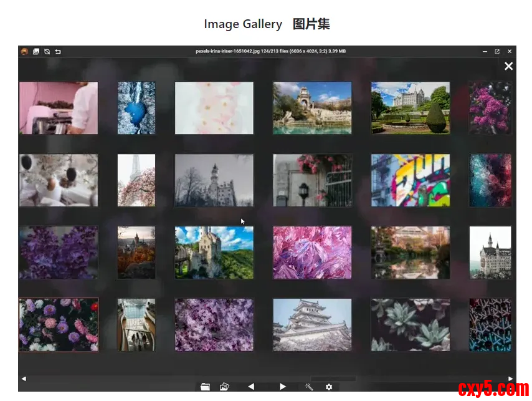Viewport: 532px width, 401px height.
Task: Click the fullscreen pop-out window button
Action: 497,51
